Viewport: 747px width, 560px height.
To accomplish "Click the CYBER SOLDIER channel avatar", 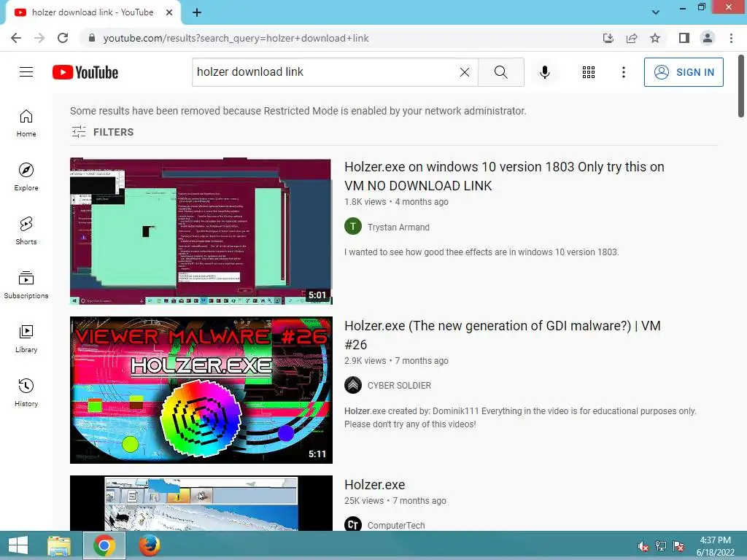I will coord(353,385).
